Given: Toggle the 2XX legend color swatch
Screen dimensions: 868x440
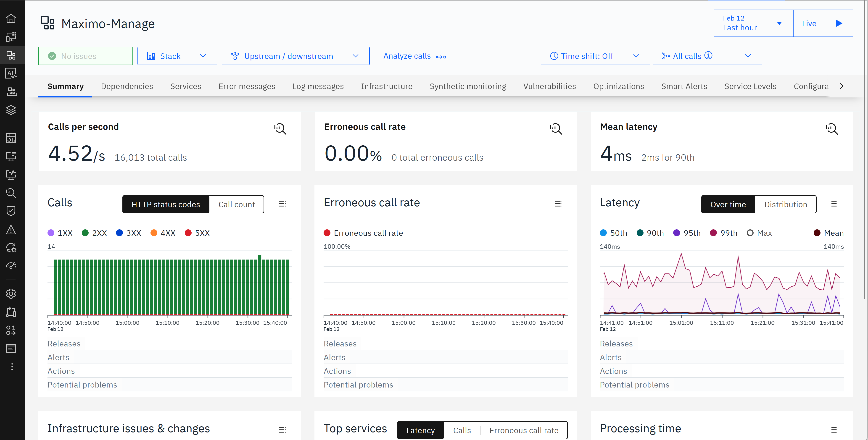Looking at the screenshot, I should [85, 233].
